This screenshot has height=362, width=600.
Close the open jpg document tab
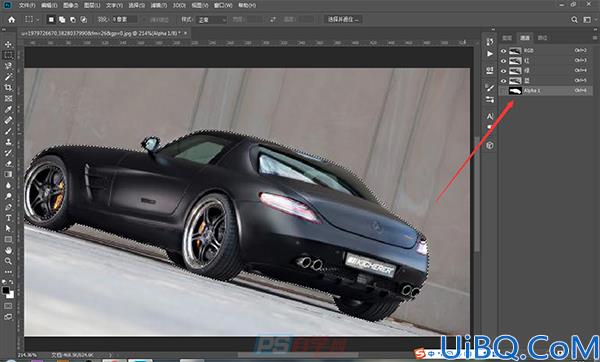[x=186, y=33]
